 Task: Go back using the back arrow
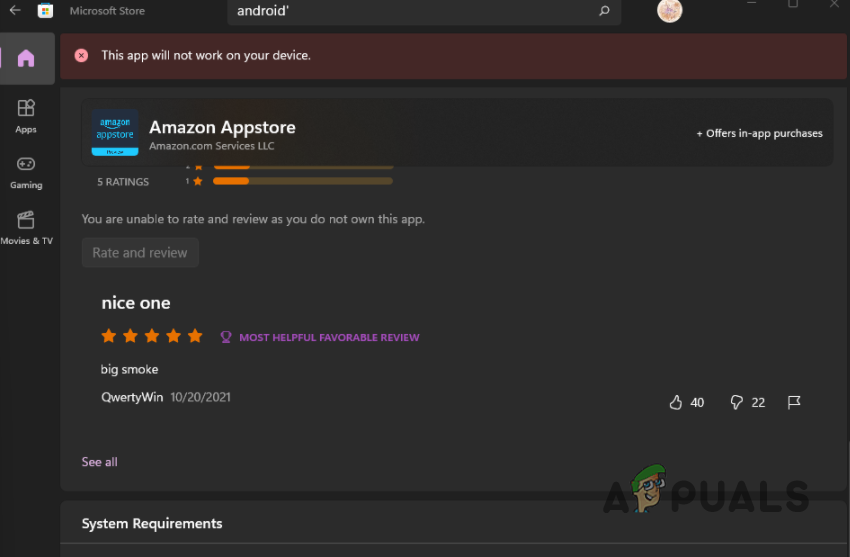(x=15, y=10)
